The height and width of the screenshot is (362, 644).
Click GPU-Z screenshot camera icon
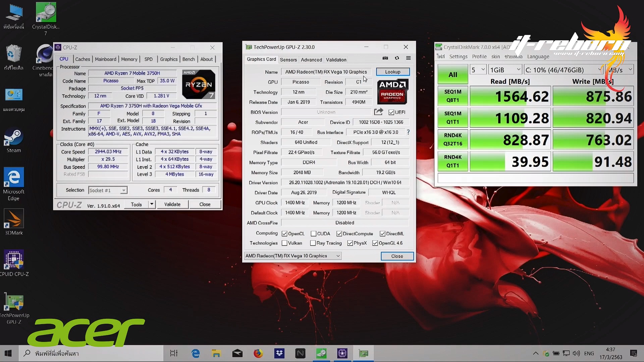tap(385, 58)
